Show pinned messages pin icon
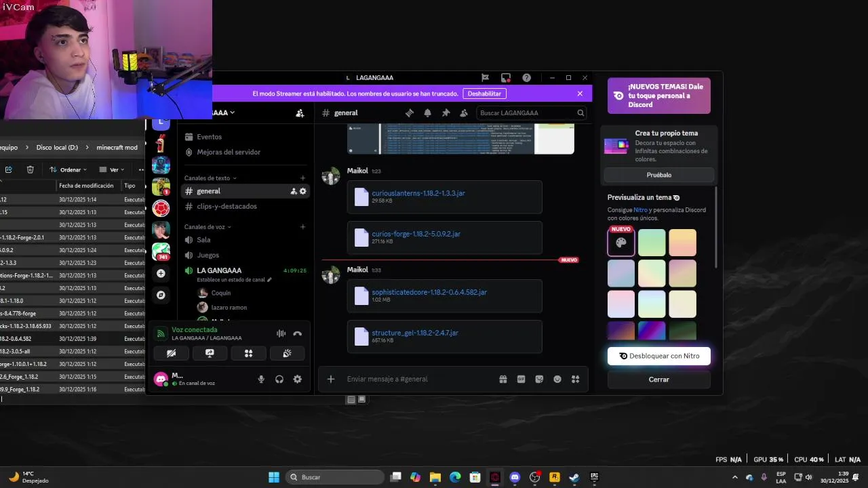The height and width of the screenshot is (488, 868). click(x=446, y=113)
